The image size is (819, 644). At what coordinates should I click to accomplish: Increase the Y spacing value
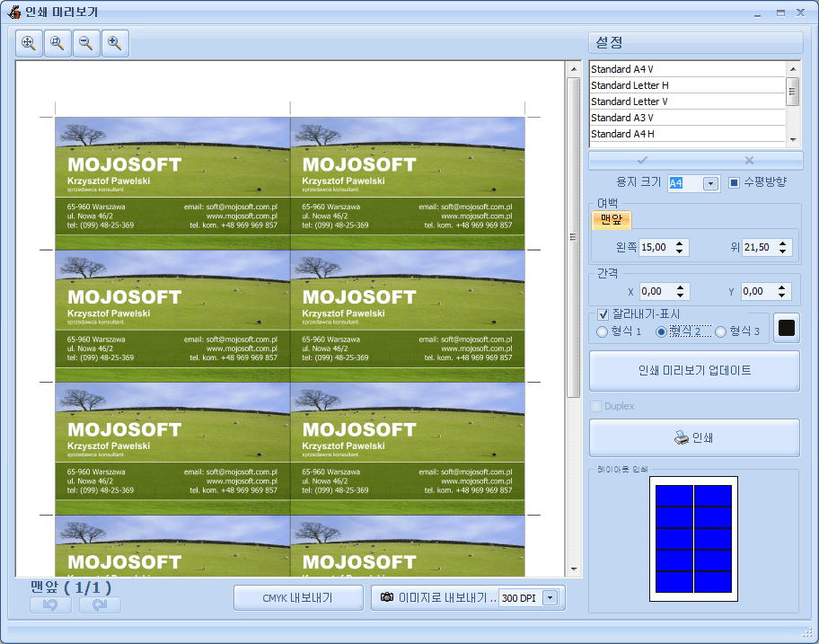[781, 287]
